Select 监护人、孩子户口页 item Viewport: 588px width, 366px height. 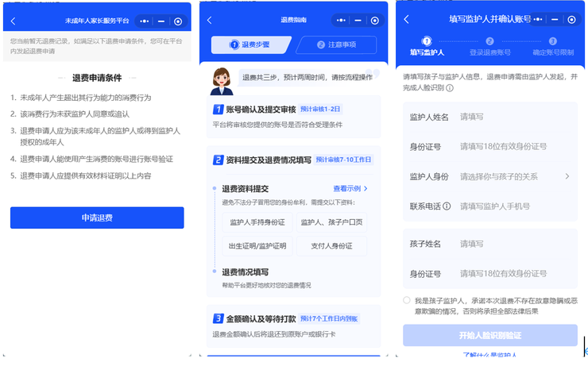pyautogui.click(x=331, y=222)
